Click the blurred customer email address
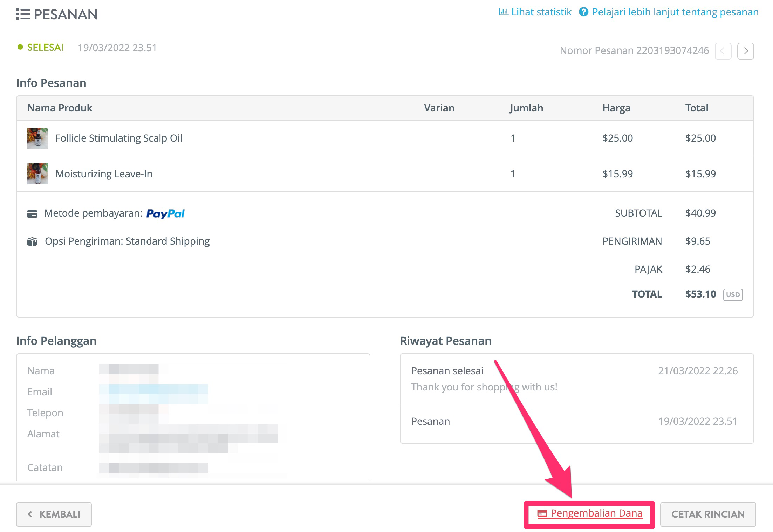This screenshot has height=532, width=773. (x=153, y=392)
